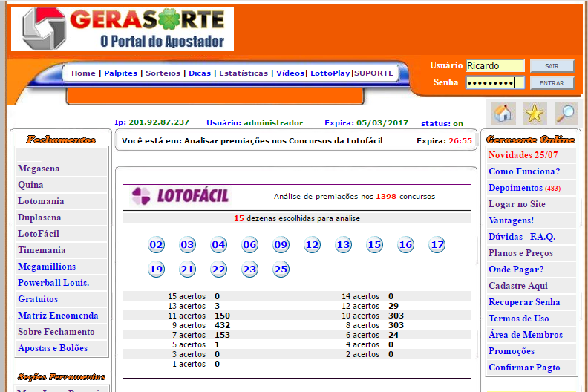This screenshot has height=392, width=588.
Task: Open the Home menu item
Action: pos(83,73)
